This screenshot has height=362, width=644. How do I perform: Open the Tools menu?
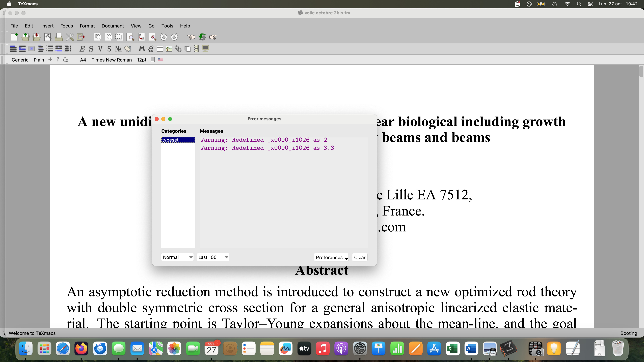(x=167, y=26)
